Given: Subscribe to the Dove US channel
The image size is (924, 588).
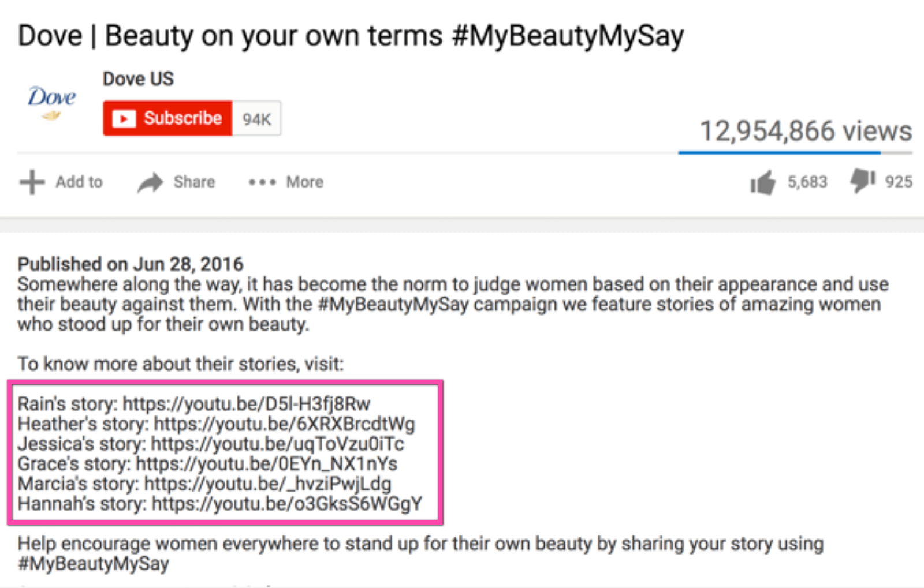Looking at the screenshot, I should (167, 118).
